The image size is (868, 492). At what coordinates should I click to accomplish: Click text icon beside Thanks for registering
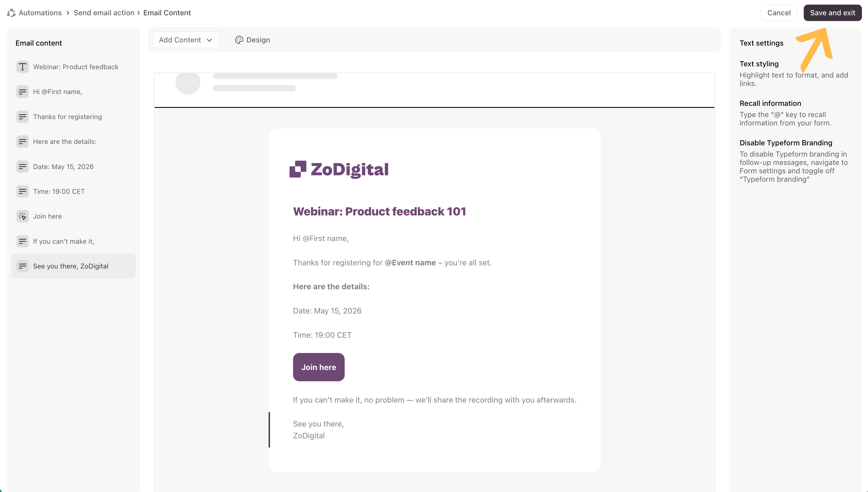tap(22, 117)
